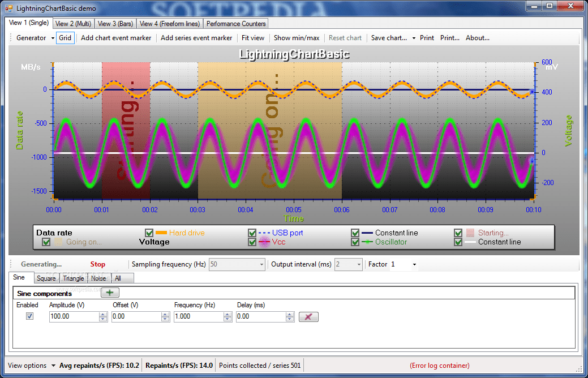Click the Vcc legend line icon
Screen dimensions: 588x378
[264, 242]
